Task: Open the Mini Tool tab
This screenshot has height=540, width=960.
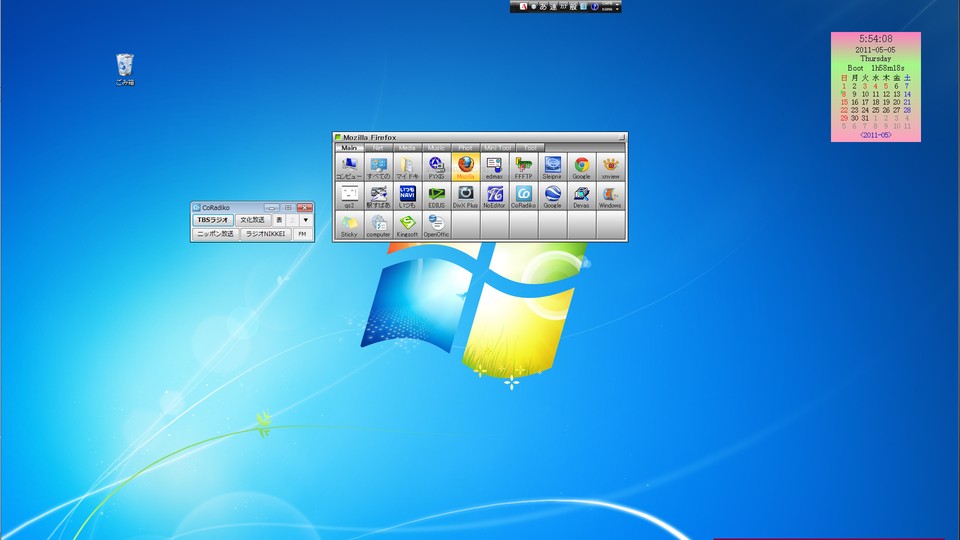Action: [496, 147]
